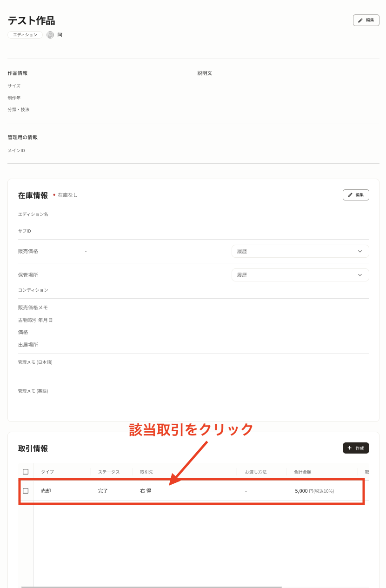Click the pencil icon in the top 編集 button

[361, 20]
